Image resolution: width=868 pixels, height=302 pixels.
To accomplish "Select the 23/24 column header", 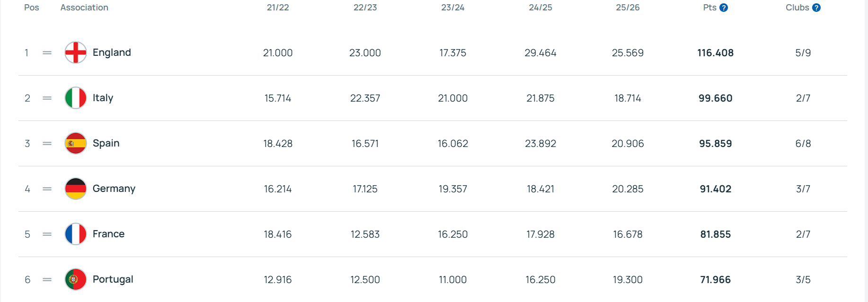I will pos(453,8).
